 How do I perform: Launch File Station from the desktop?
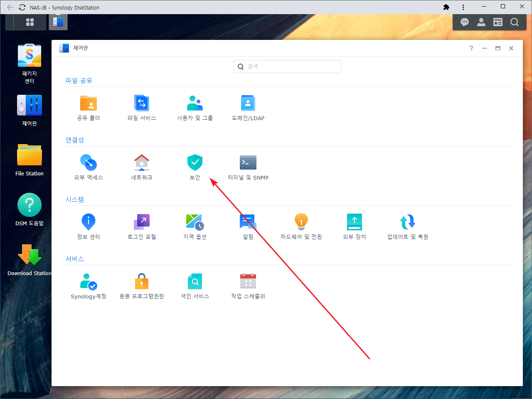click(29, 160)
